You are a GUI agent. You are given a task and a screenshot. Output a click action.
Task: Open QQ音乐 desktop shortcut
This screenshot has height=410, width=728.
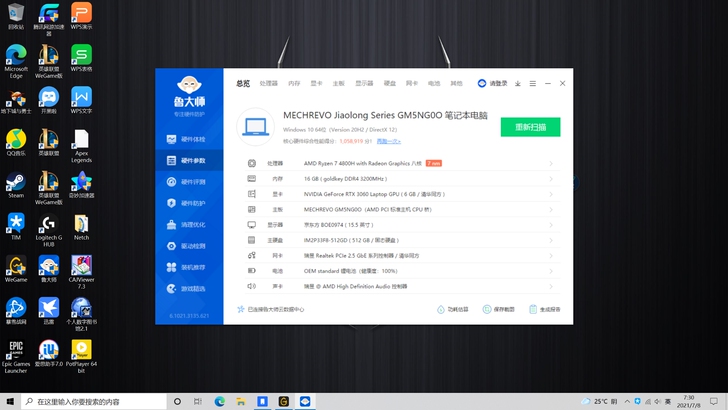pos(16,143)
